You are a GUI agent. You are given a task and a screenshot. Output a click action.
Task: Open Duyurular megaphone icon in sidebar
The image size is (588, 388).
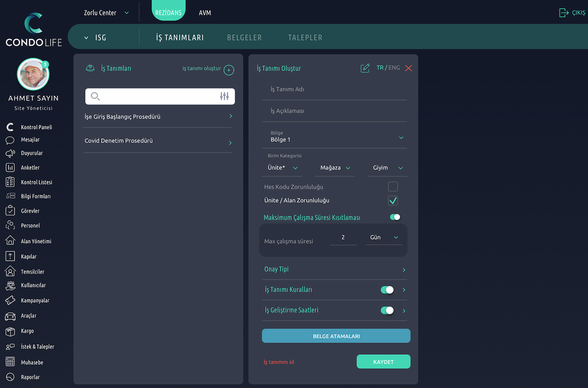[x=10, y=153]
